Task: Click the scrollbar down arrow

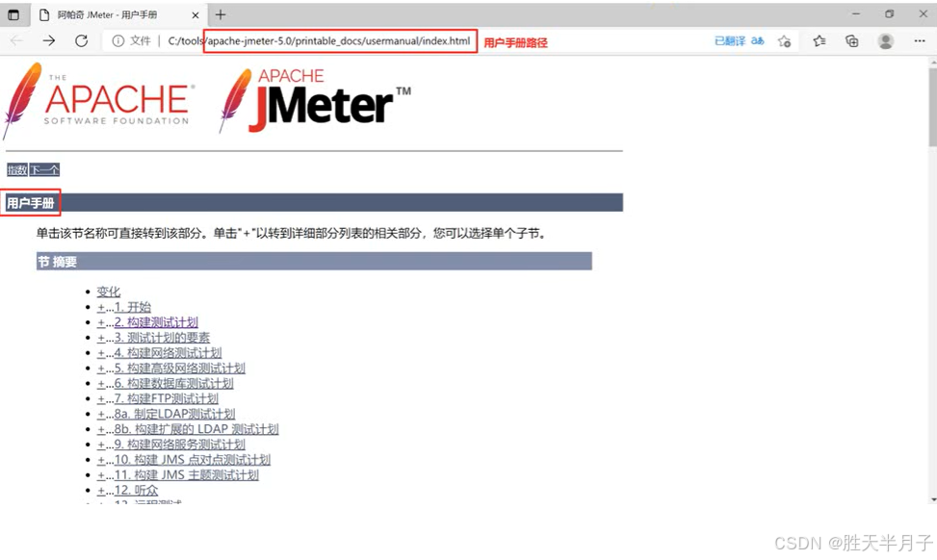Action: tap(933, 498)
